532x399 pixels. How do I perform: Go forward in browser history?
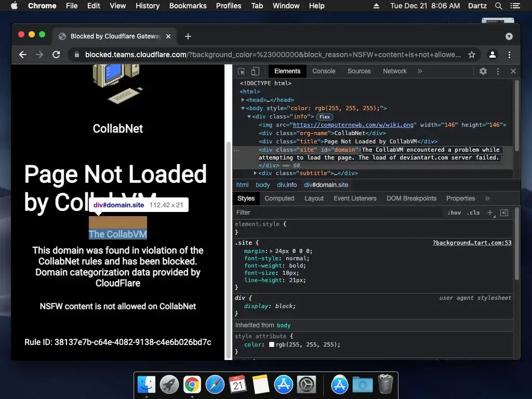[39, 55]
